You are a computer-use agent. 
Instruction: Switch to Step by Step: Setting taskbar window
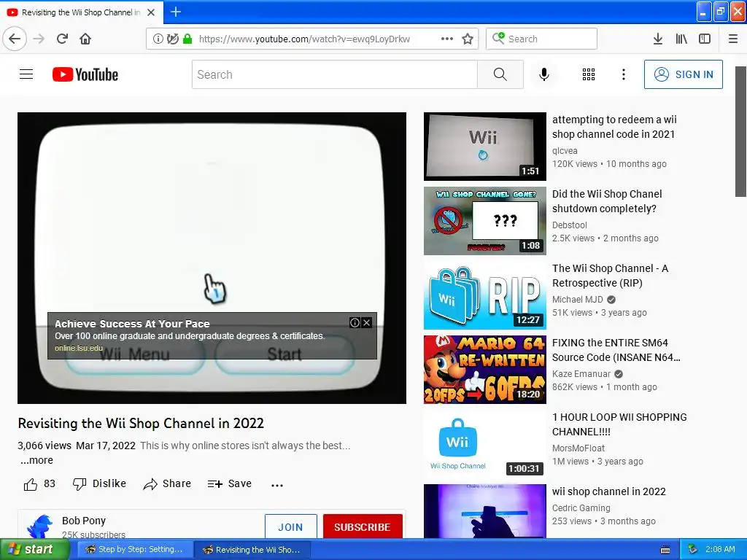pos(134,550)
